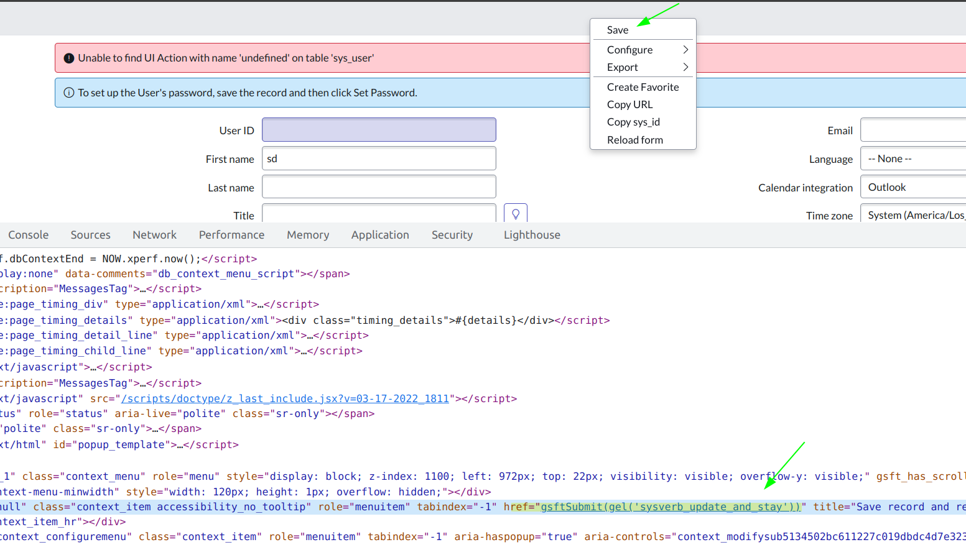966x560 pixels.
Task: Click the info icon in the password banner
Action: [x=68, y=91]
